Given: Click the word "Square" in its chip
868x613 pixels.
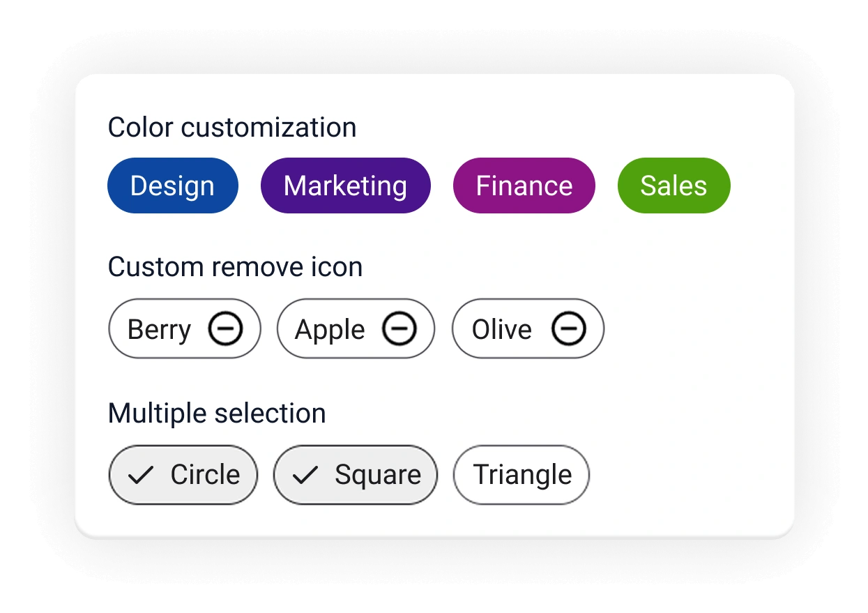Looking at the screenshot, I should 378,475.
